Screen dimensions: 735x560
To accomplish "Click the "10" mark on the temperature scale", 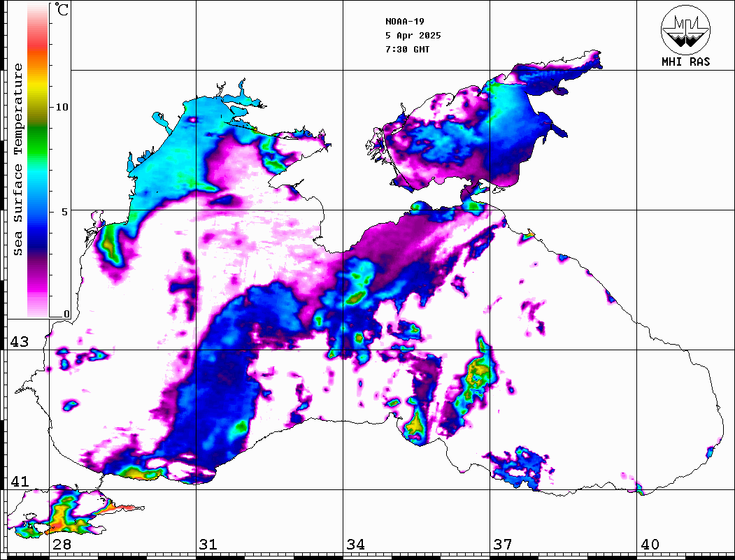I will [x=62, y=107].
